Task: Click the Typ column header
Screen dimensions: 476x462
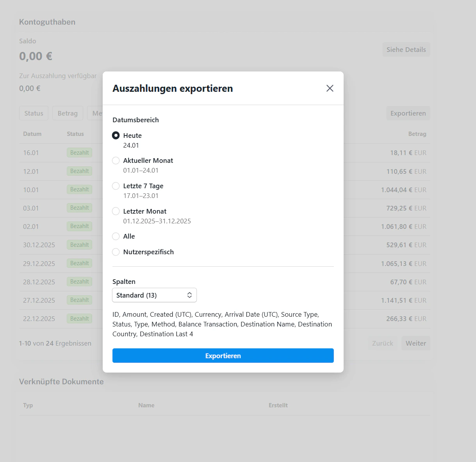Action: (28, 405)
